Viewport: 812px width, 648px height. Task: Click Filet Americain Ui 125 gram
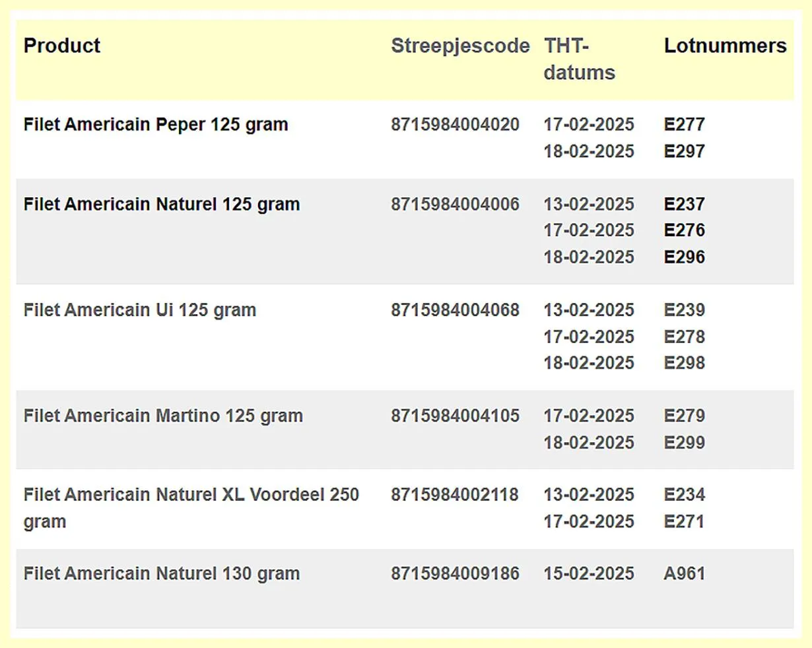click(140, 310)
